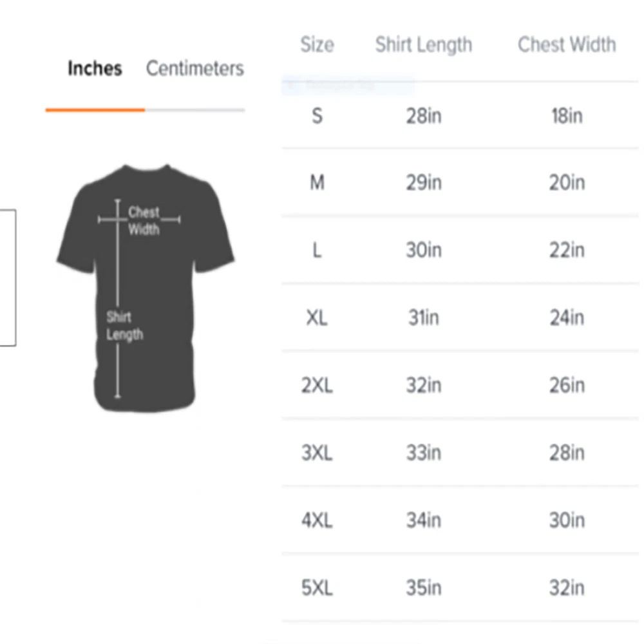Click the 28in shirt length for S
644x644 pixels.
[424, 116]
